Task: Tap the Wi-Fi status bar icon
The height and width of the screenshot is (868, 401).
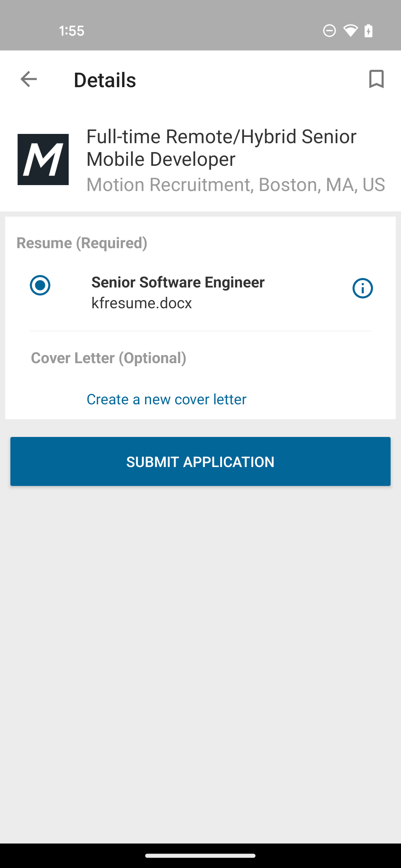Action: coord(350,30)
